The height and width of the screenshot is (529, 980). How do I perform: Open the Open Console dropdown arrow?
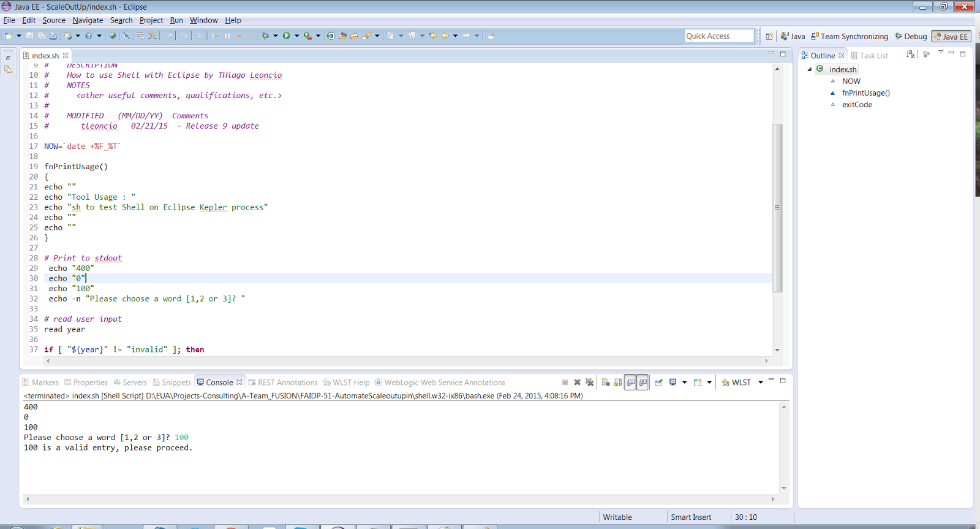[709, 382]
